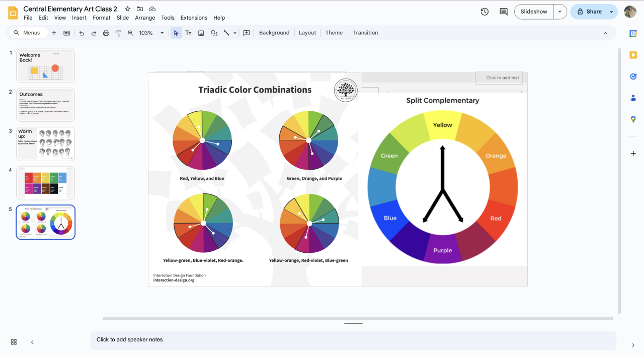Image resolution: width=644 pixels, height=356 pixels.
Task: Open the Google Slides home icon
Action: coord(13,13)
